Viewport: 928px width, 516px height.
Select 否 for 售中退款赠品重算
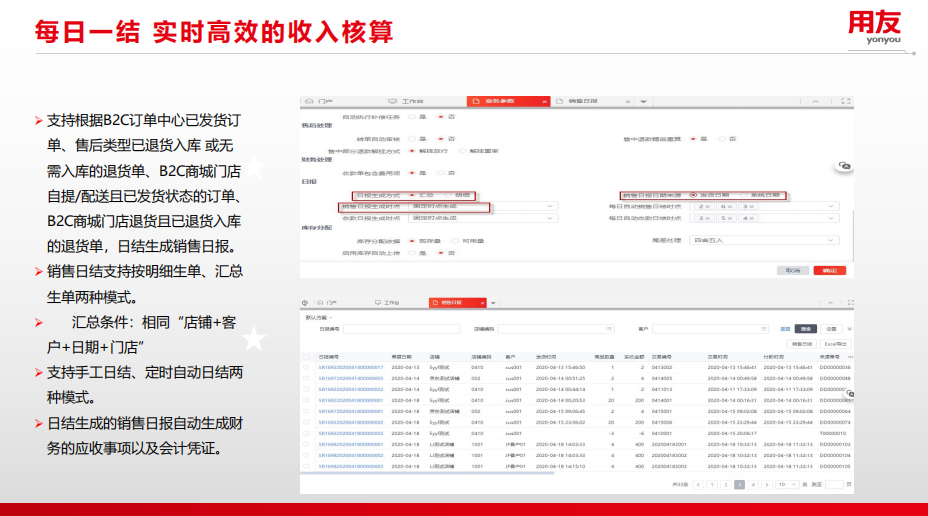[x=722, y=139]
